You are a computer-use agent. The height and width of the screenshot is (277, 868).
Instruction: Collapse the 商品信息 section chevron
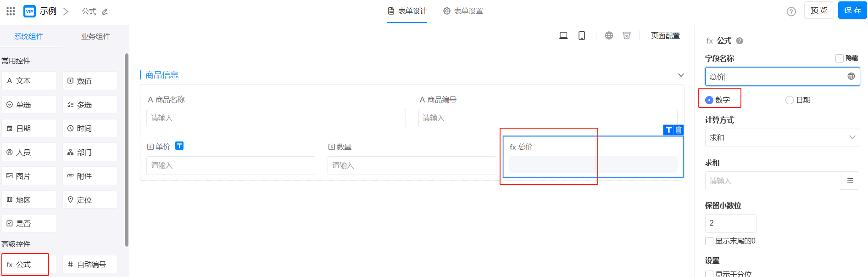681,75
